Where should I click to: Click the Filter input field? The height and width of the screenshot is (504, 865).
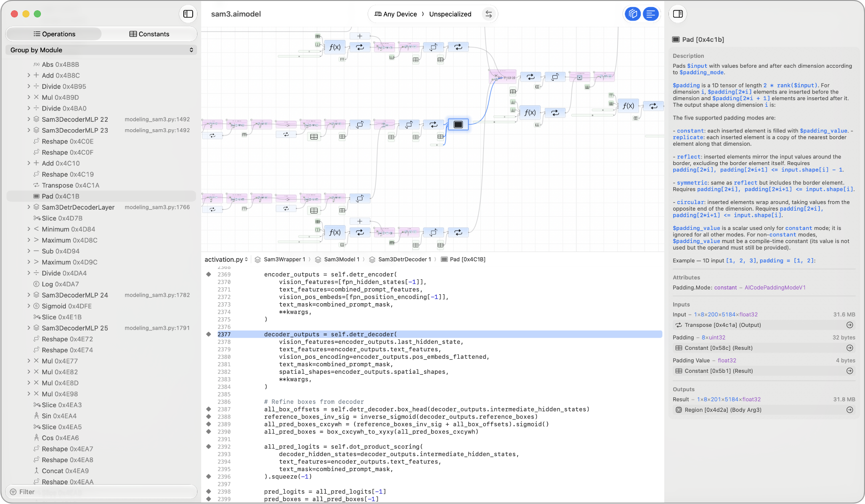[x=101, y=492]
